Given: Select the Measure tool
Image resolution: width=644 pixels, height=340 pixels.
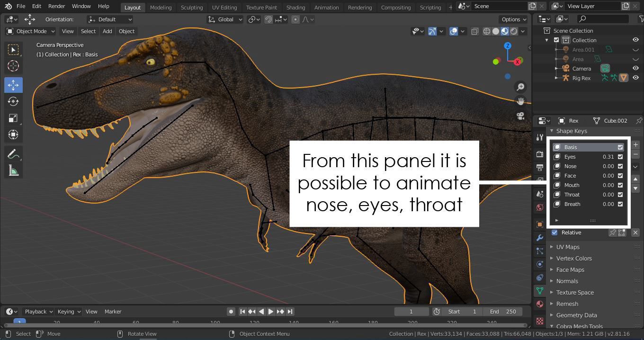Looking at the screenshot, I should point(13,170).
